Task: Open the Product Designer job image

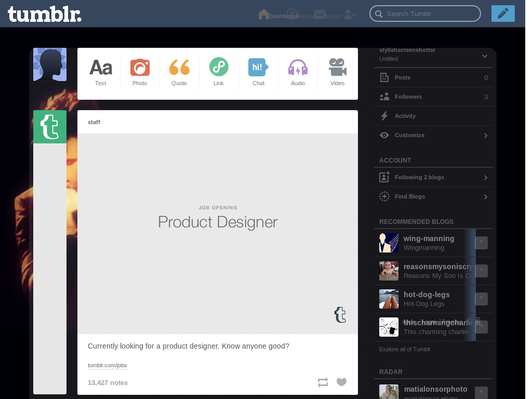Action: 218,234
